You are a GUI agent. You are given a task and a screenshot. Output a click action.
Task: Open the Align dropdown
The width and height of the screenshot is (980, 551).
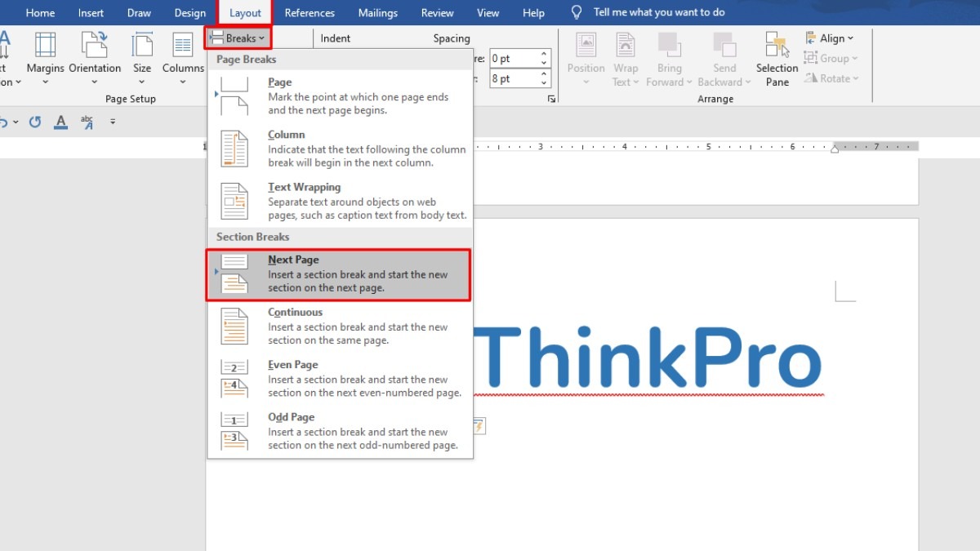pos(829,38)
